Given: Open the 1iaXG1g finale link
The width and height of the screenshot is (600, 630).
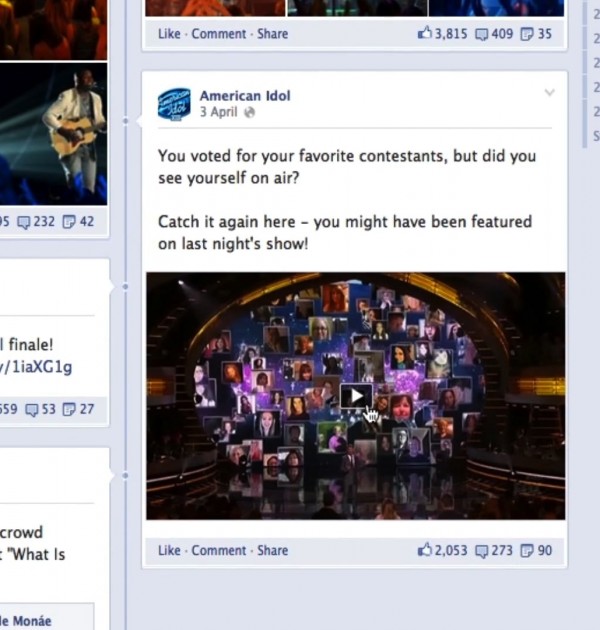Looking at the screenshot, I should tap(36, 367).
